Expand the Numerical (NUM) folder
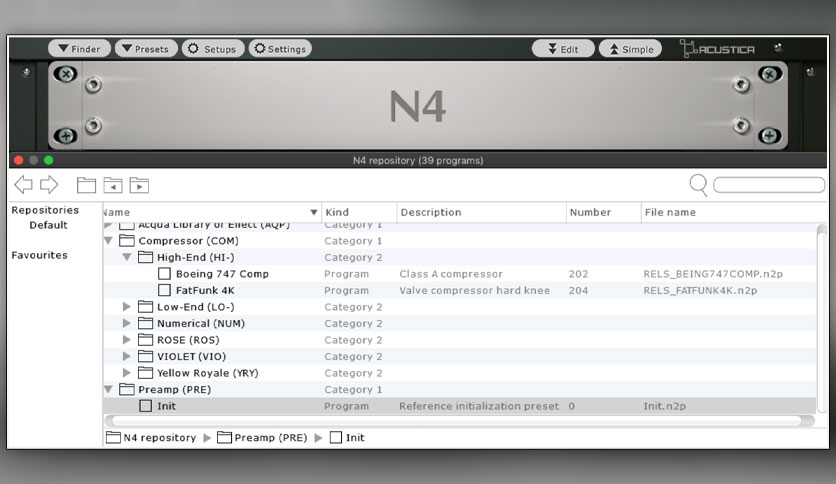Image resolution: width=836 pixels, height=484 pixels. [127, 323]
